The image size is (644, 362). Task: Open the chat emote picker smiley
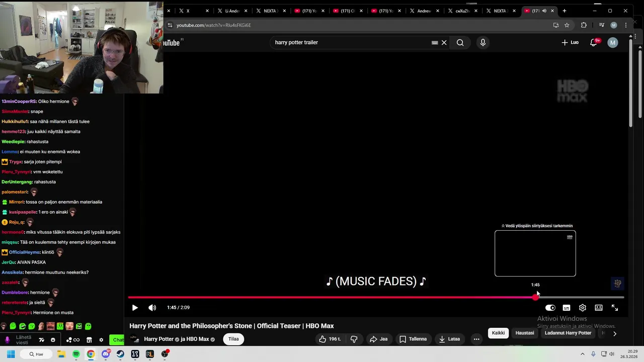point(53,340)
